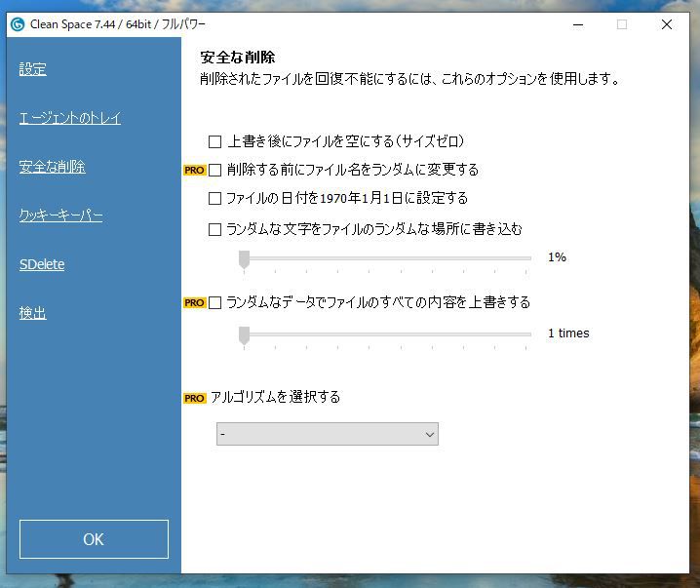
Task: Click the 安全な削除 heading text
Action: pos(238,58)
